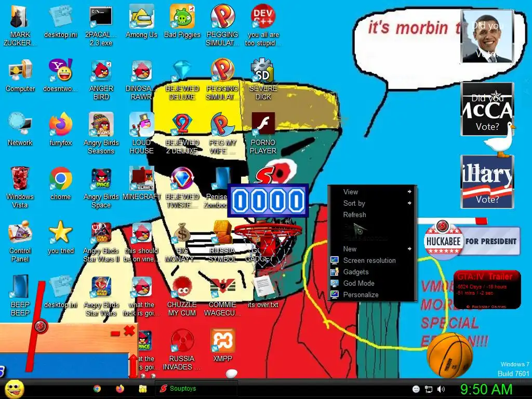532x399 pixels.
Task: Click the Hillary Did you Vote gadget
Action: (x=487, y=181)
